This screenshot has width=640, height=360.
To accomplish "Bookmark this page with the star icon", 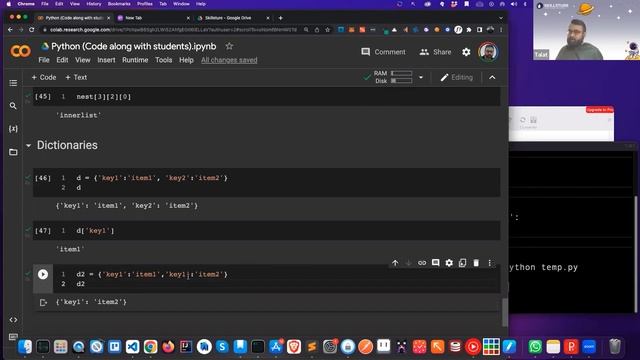I will 327,30.
